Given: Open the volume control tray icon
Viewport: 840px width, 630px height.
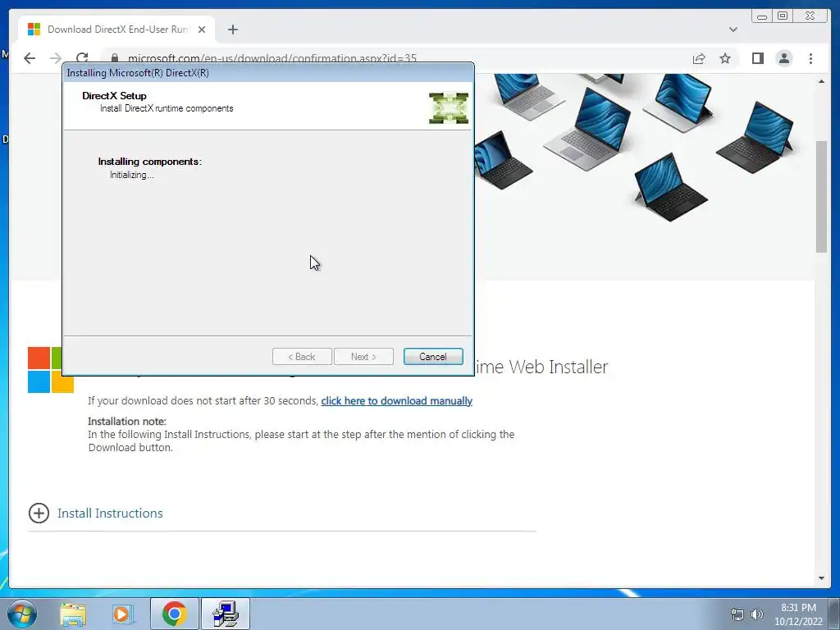Looking at the screenshot, I should [756, 614].
